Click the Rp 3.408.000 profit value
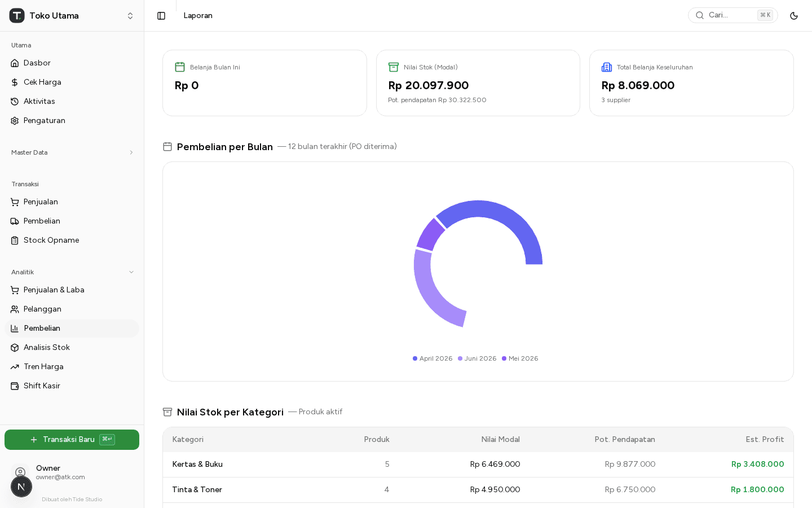812x508 pixels. (x=758, y=465)
